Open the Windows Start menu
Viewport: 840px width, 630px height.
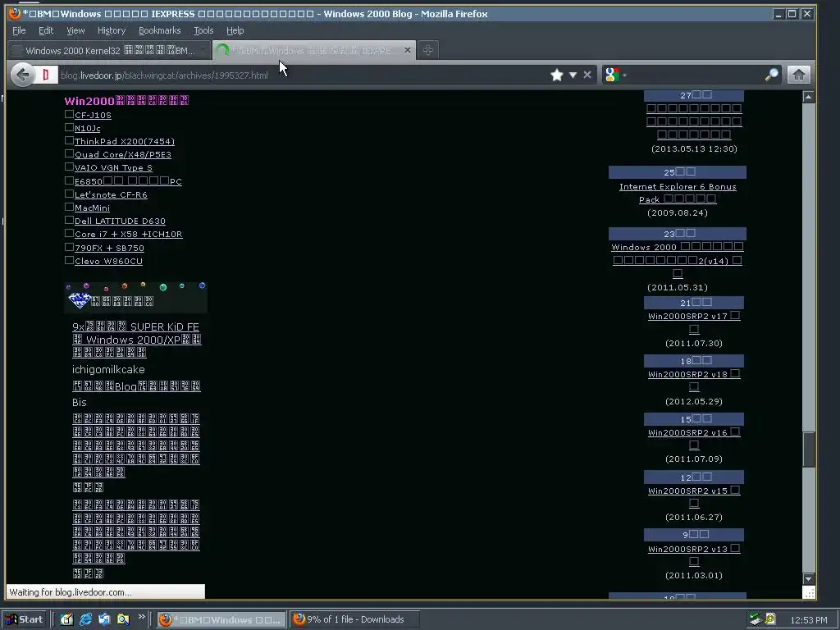[x=24, y=619]
